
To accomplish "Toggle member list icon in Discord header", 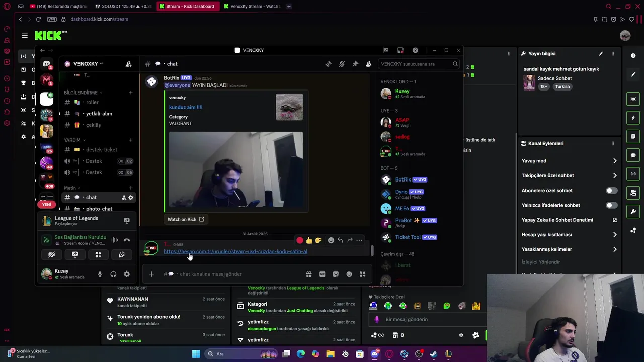I will click(369, 64).
